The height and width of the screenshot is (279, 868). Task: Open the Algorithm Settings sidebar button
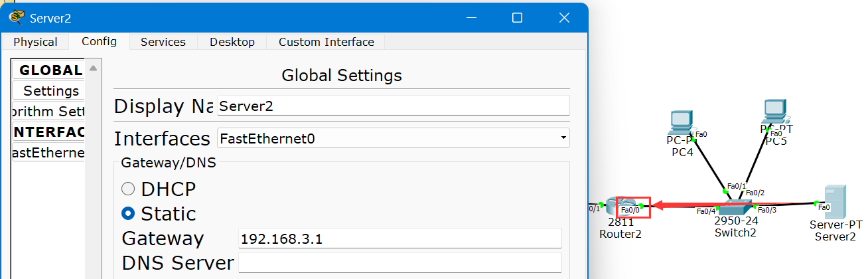[x=48, y=112]
